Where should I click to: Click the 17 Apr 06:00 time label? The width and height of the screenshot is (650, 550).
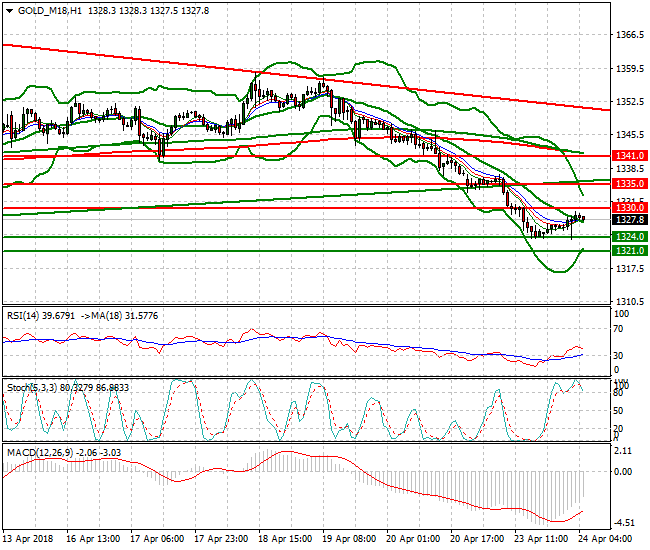157,539
